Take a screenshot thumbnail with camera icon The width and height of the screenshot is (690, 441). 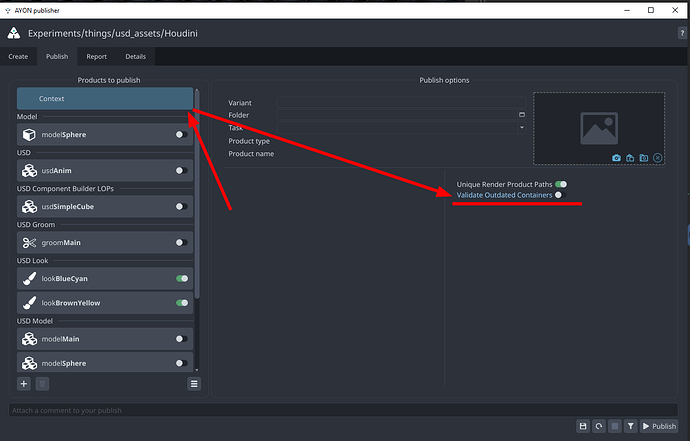(x=617, y=158)
